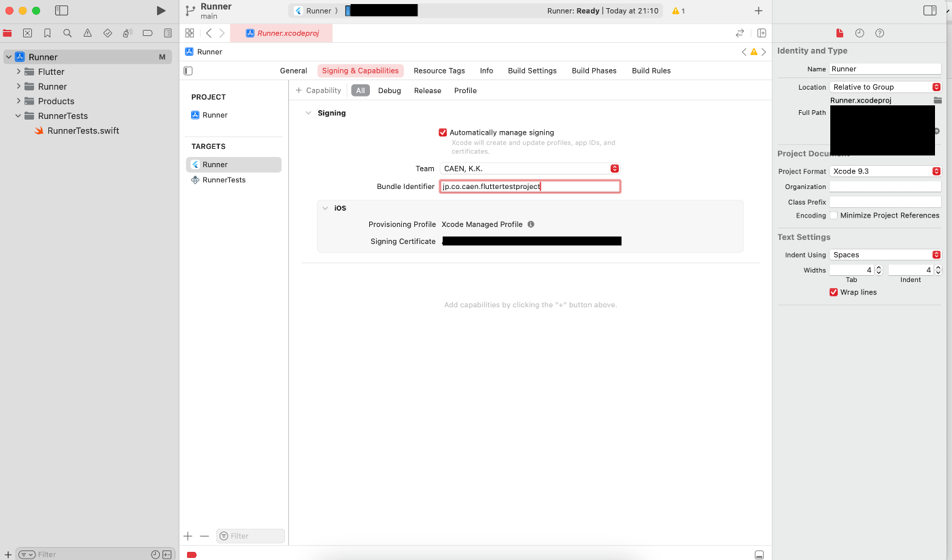Toggle the debug area at bottom right

(760, 555)
